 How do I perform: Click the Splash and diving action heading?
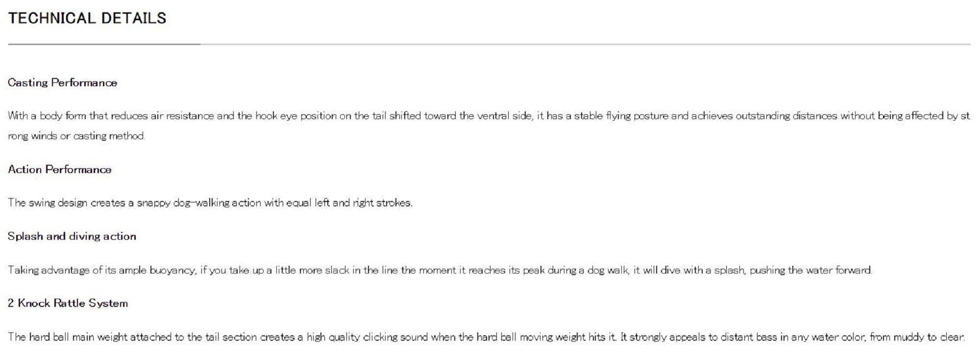pos(72,236)
